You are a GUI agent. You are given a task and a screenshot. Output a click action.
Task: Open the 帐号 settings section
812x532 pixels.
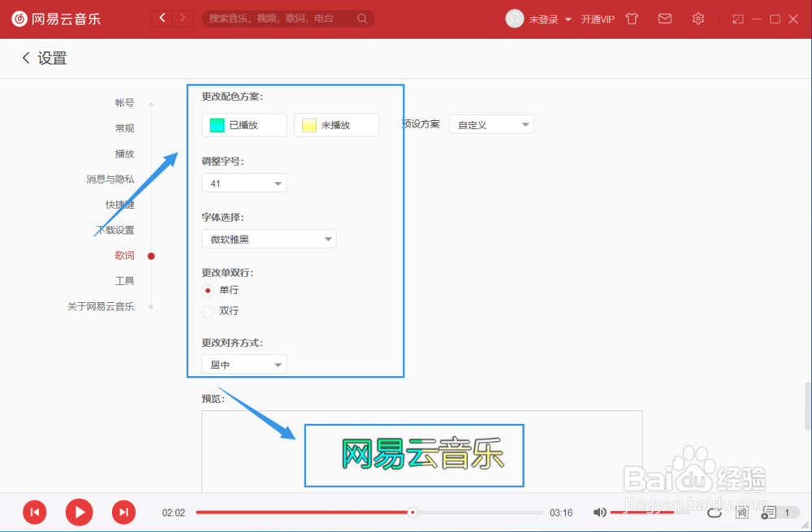pos(124,102)
